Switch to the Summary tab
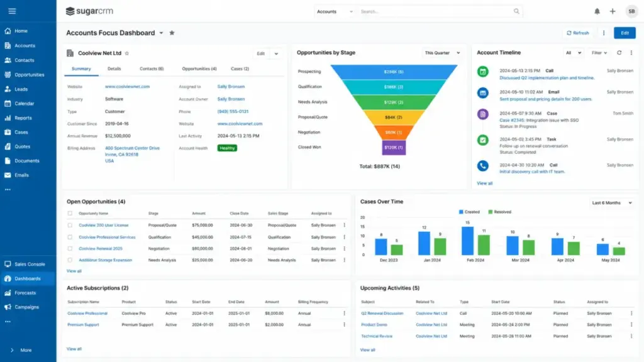Screen dimensions: 644x362 point(81,69)
